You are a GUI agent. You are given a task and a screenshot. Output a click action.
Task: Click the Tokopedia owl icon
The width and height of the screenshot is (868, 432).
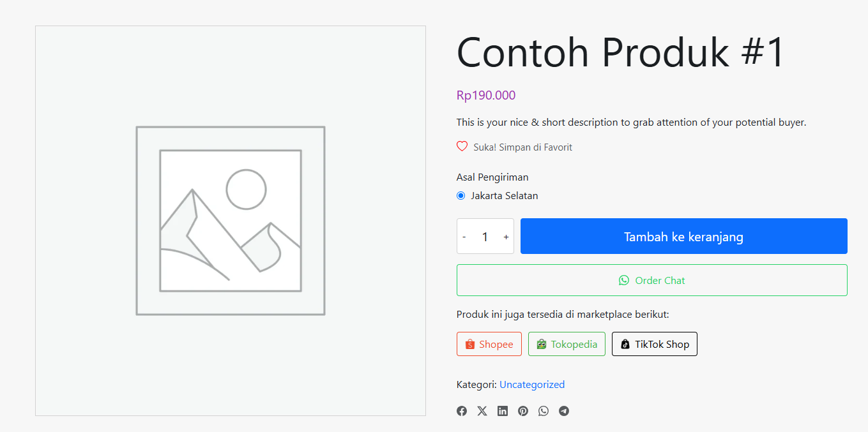(542, 345)
